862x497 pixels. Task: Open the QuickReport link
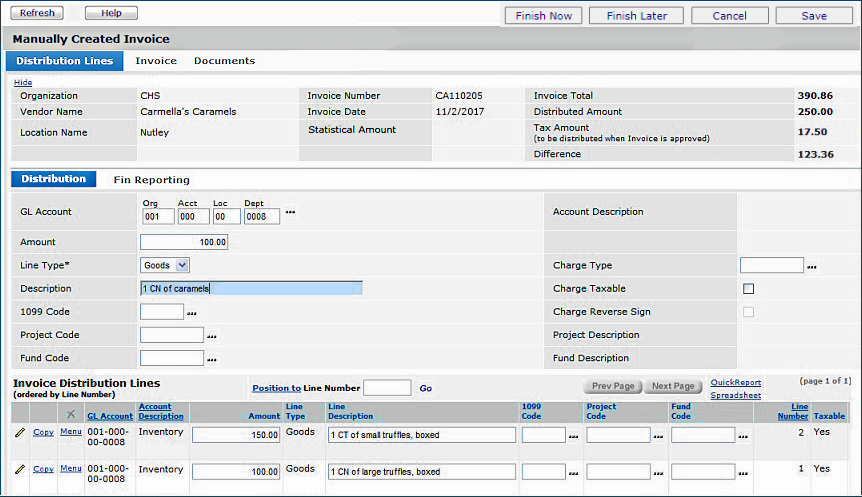click(735, 382)
